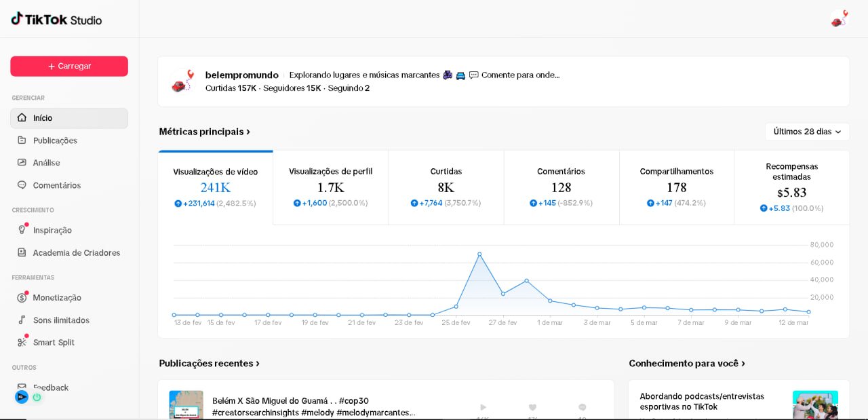
Task: Select the Visualizações de perfil tab
Action: [331, 188]
